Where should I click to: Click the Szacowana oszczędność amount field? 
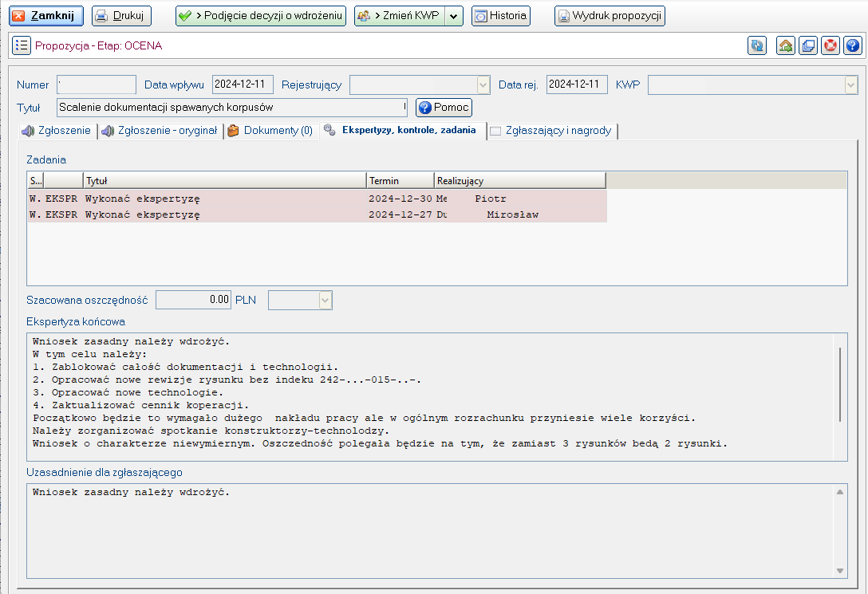click(193, 300)
